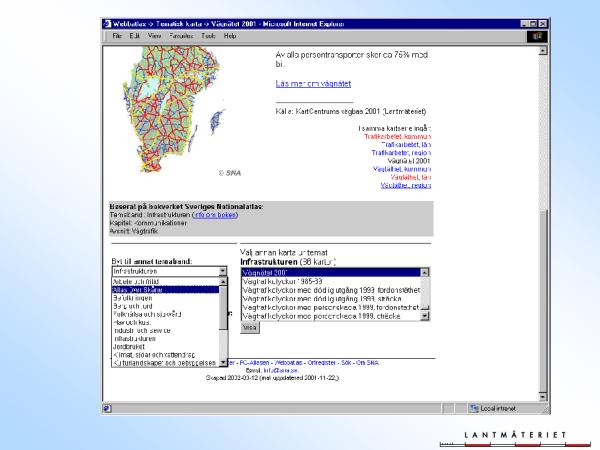Screen dimensions: 600x450
Task: Select 'Atlas över Skåne' in the dropdown list
Action: (x=140, y=290)
